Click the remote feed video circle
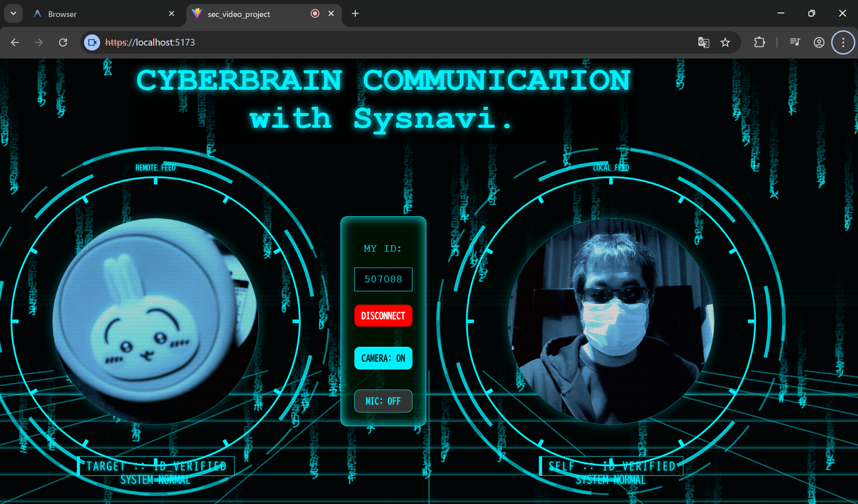This screenshot has width=858, height=504. [156, 321]
